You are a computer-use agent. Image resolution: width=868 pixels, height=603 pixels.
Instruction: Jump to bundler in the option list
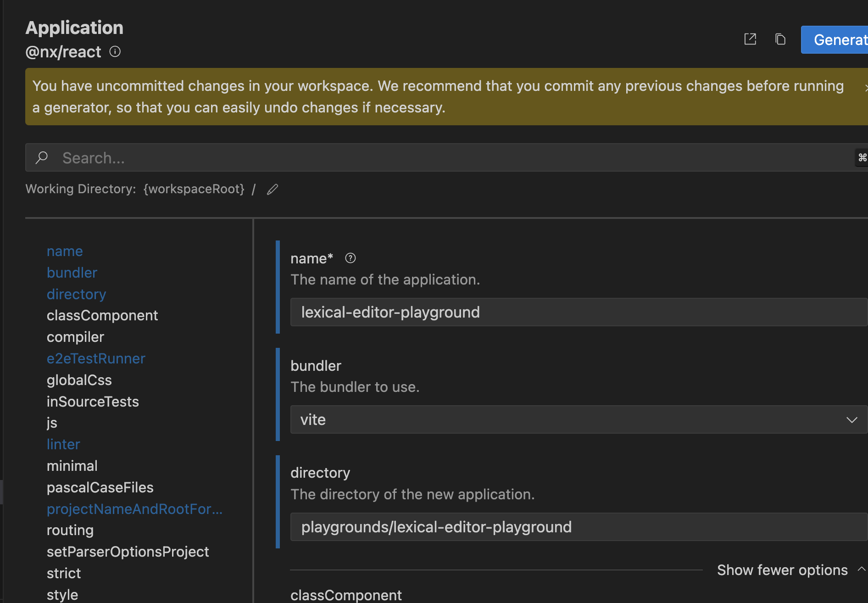click(x=72, y=273)
